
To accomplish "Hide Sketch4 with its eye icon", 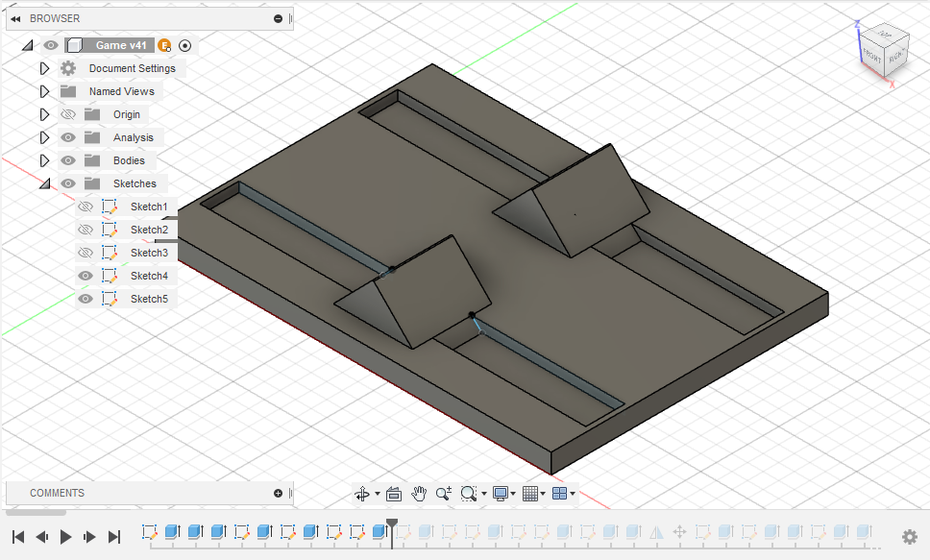I will [x=86, y=276].
